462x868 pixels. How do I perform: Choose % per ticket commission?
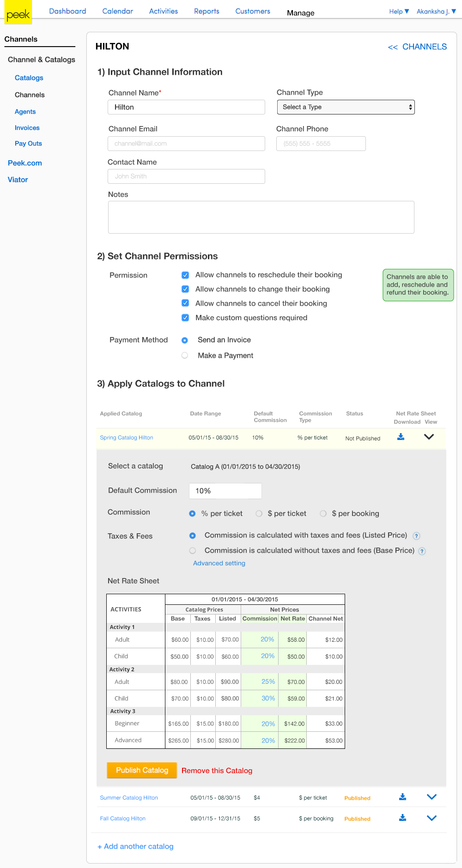click(x=192, y=513)
